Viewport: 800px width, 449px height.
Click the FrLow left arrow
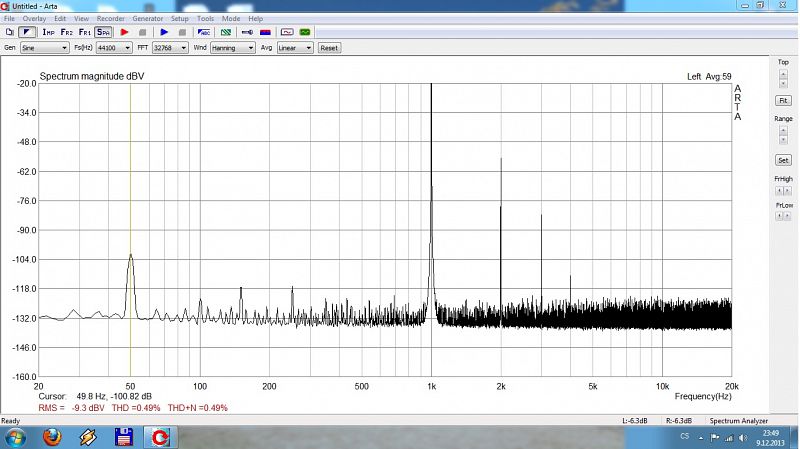coord(779,216)
